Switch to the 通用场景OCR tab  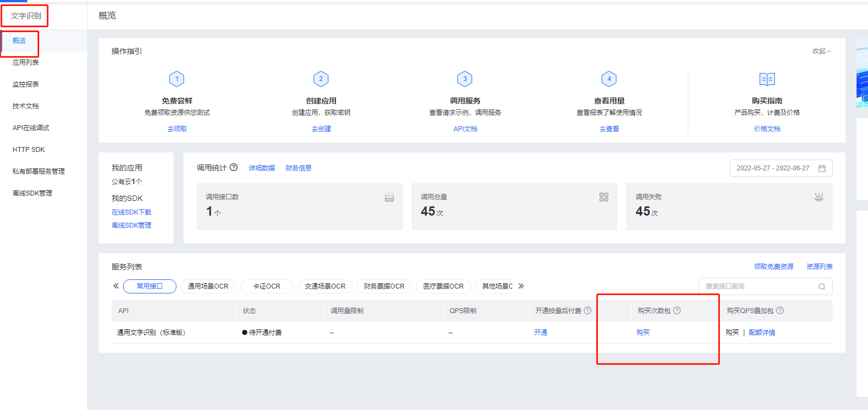[x=208, y=286]
